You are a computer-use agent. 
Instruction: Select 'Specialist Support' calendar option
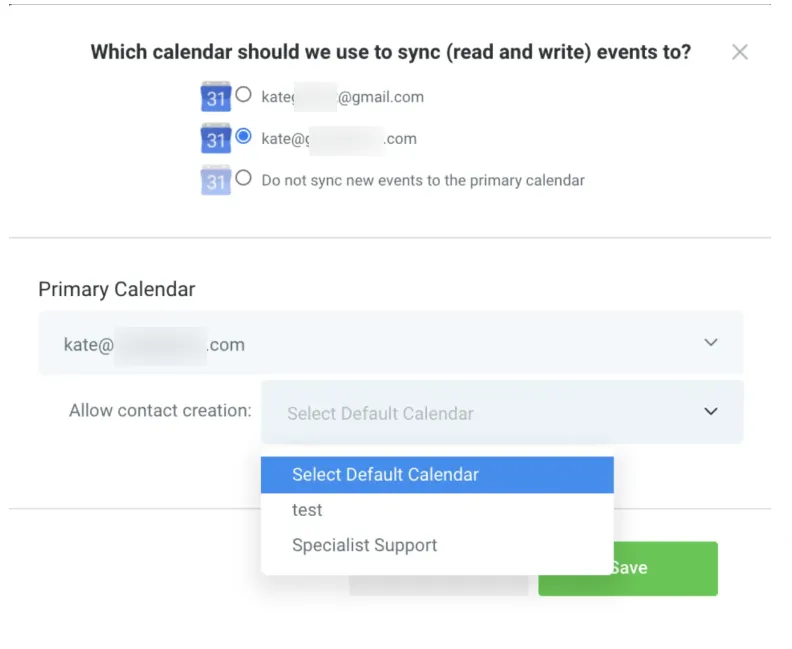(365, 546)
